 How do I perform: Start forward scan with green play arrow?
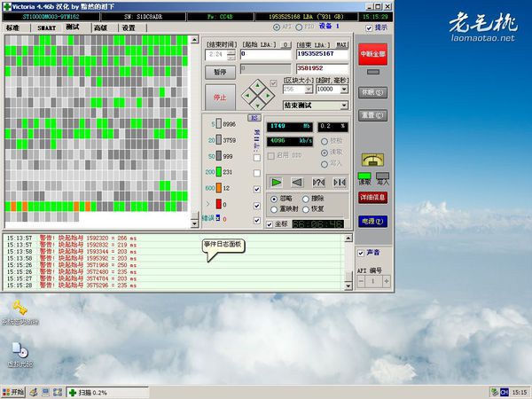pos(276,183)
